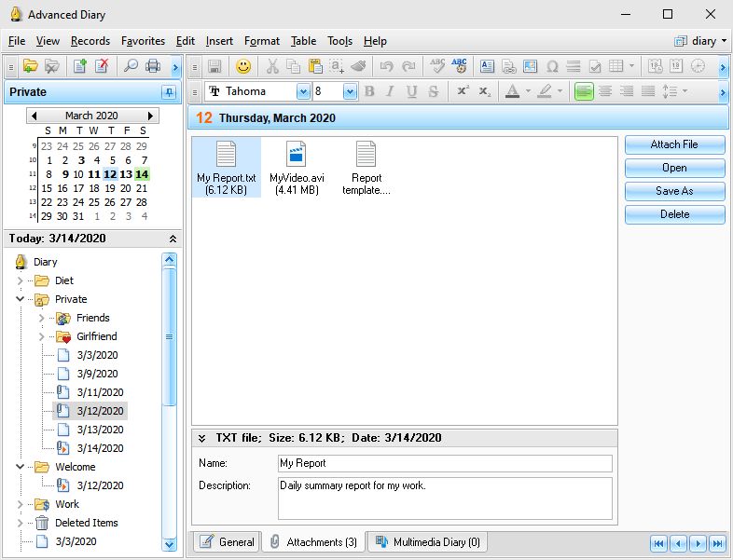733x560 pixels.
Task: Expand the Friends folder
Action: point(41,318)
